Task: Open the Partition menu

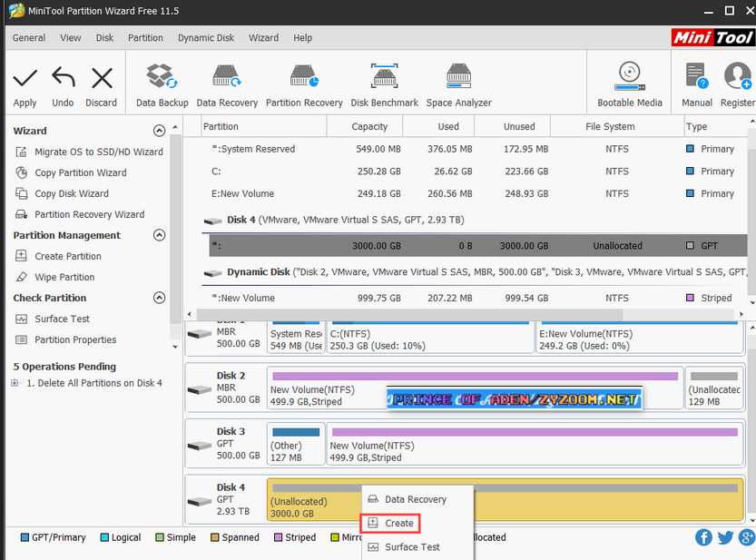Action: (145, 37)
